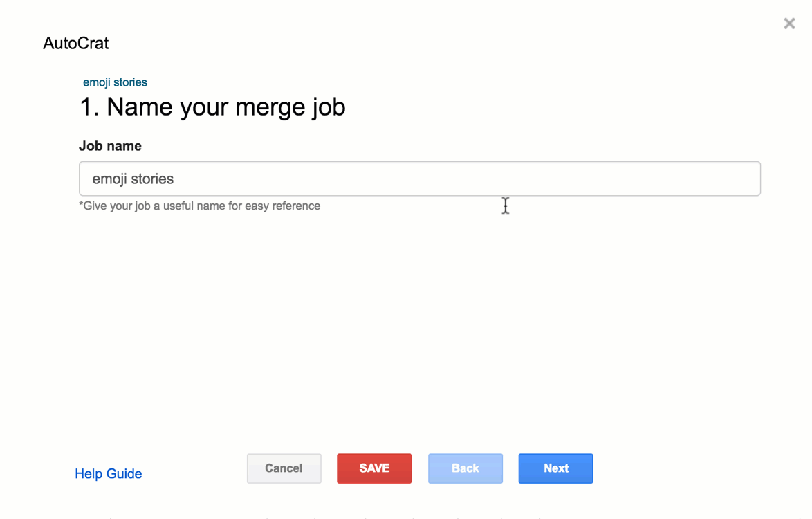This screenshot has width=812, height=519.
Task: Click the bold "Job name" field label
Action: (110, 146)
